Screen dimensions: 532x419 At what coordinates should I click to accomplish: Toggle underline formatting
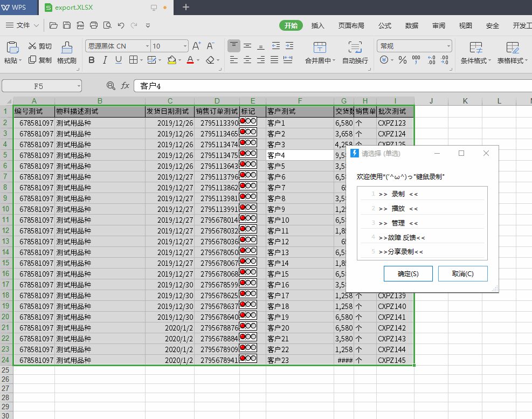119,60
